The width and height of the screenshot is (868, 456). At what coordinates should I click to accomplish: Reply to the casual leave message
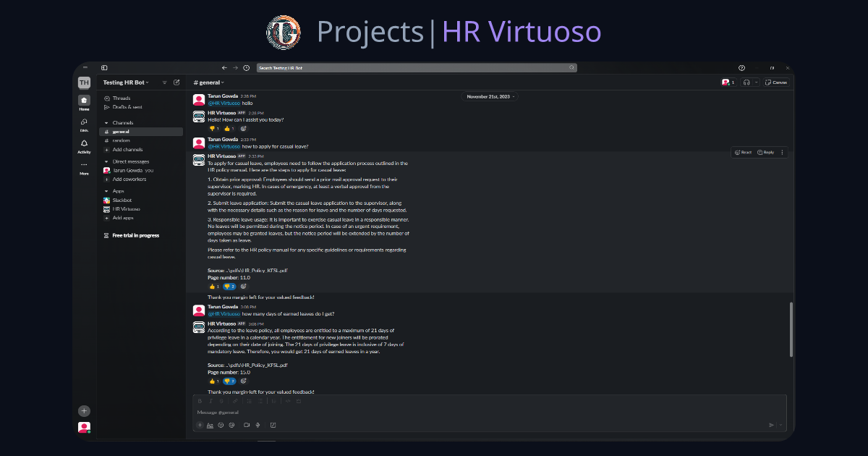(766, 152)
